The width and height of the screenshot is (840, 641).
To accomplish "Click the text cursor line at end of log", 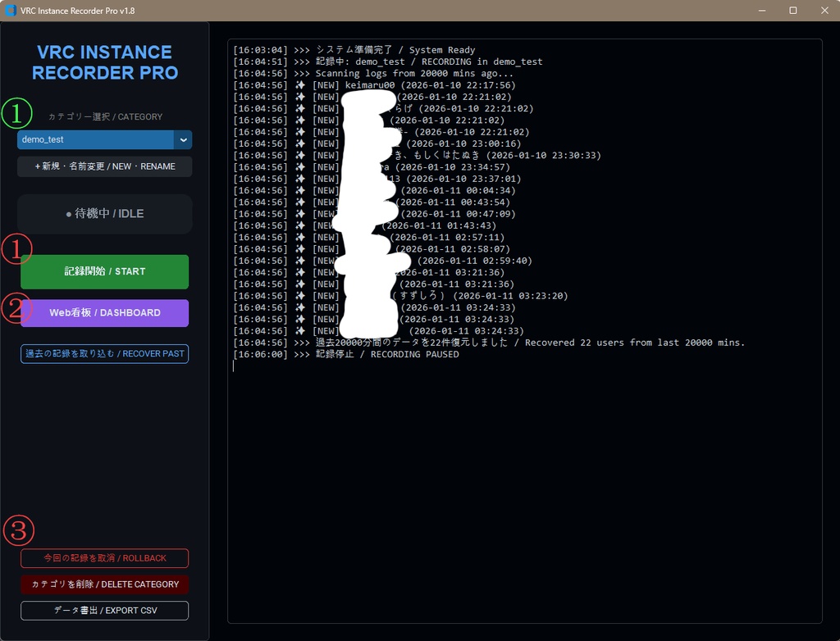I will pyautogui.click(x=234, y=366).
